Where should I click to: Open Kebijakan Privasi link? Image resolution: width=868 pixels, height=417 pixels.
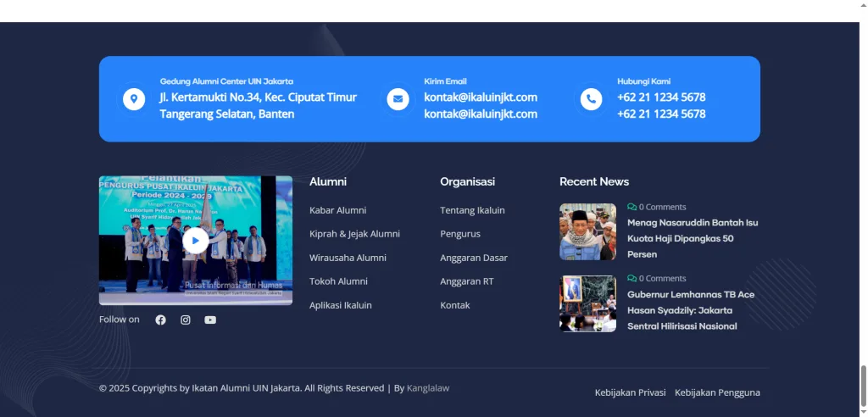click(630, 392)
